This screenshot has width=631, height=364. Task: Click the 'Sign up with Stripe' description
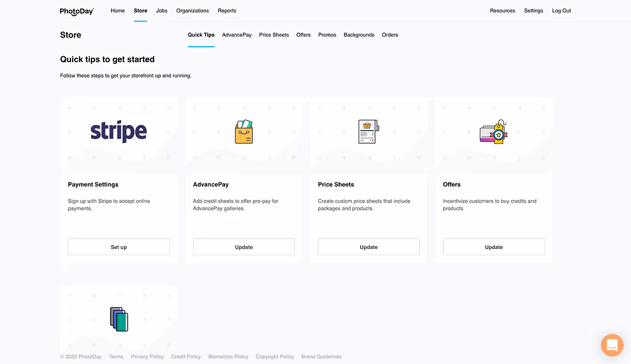tap(109, 205)
